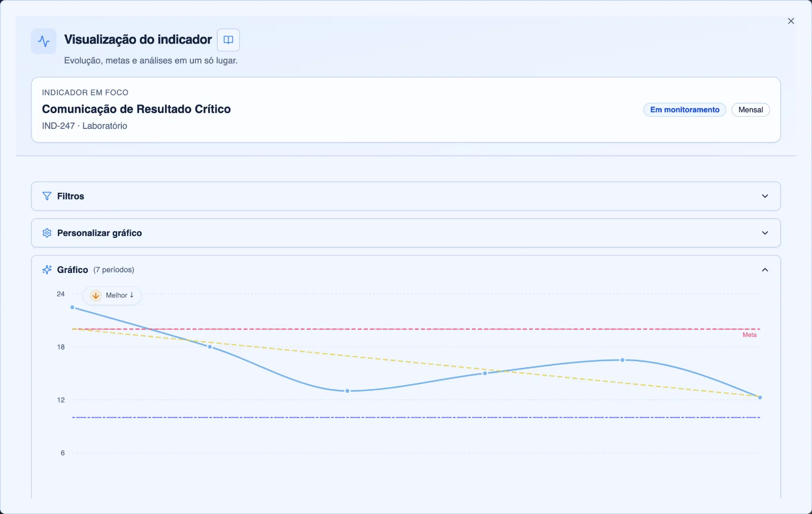Screen dimensions: 812x514
Task: Expand the Filtros section chevron
Action: tap(765, 196)
